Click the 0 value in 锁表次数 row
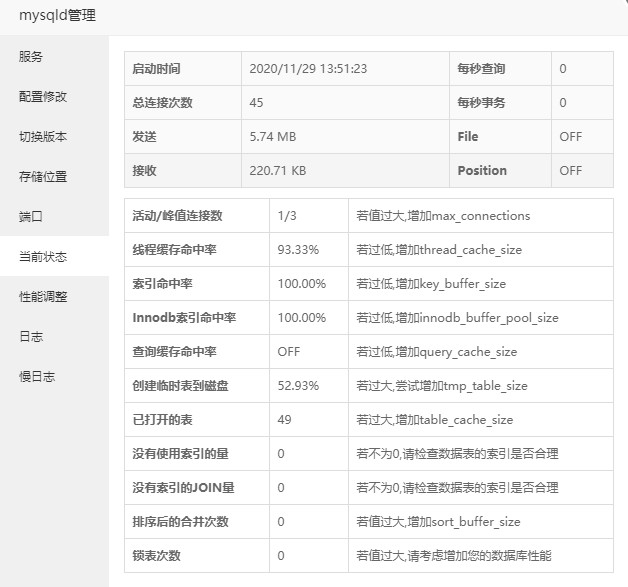The height and width of the screenshot is (587, 628). coord(281,556)
